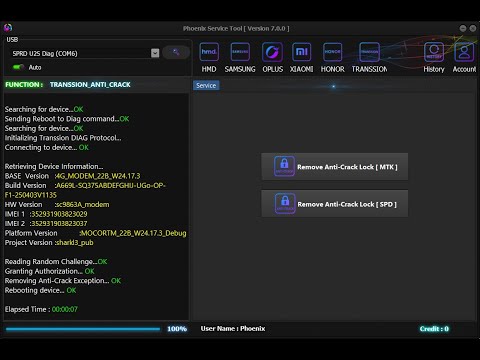Screen dimensions: 480x360
Task: Click IMEI 2 value 352931903823037
Action: pyautogui.click(x=59, y=223)
